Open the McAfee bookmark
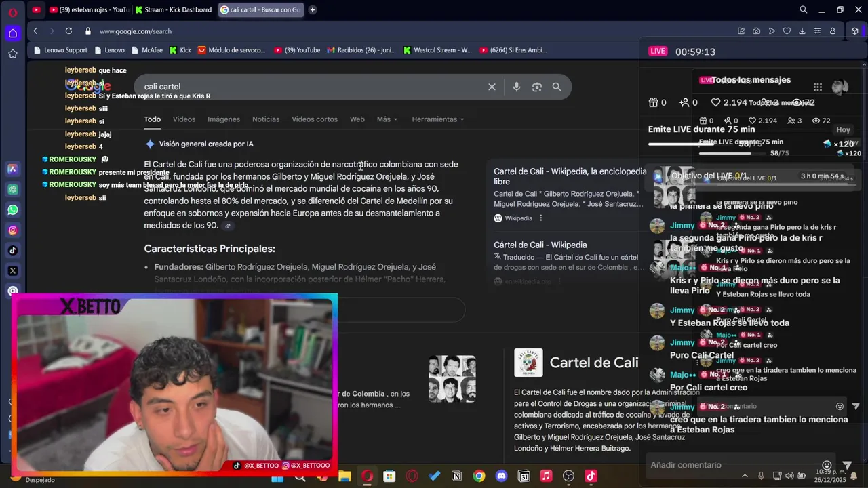868x488 pixels. (x=147, y=50)
